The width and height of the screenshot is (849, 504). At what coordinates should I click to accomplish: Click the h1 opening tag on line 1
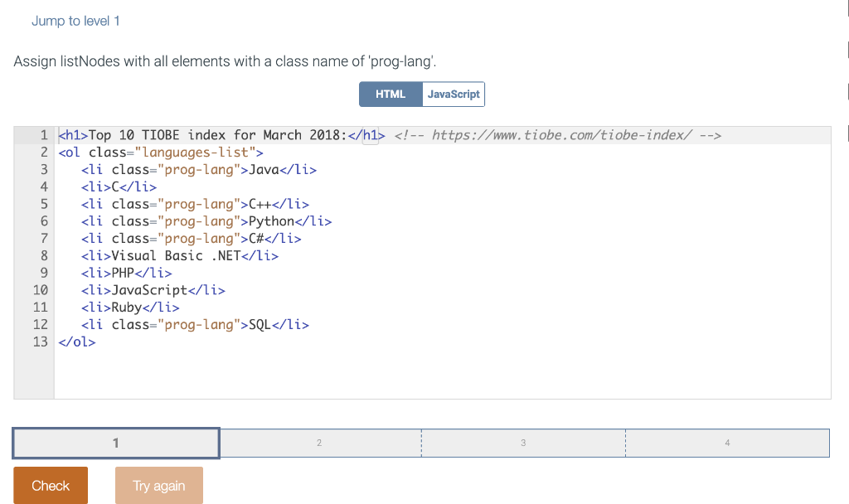(70, 134)
